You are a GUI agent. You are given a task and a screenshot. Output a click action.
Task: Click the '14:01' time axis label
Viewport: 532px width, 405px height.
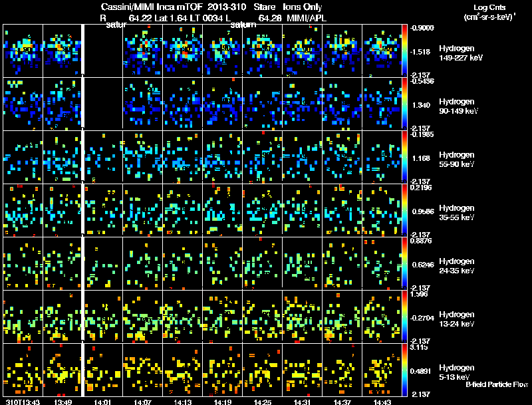coord(102,402)
